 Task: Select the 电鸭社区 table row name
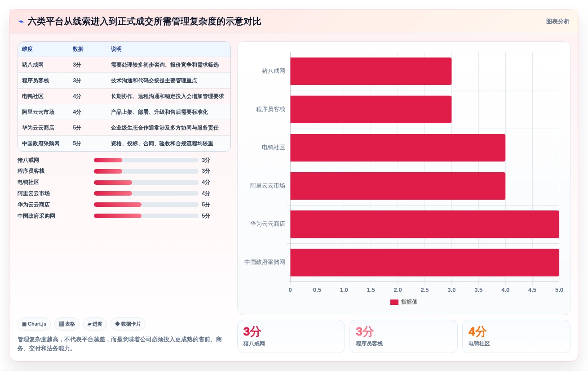click(x=33, y=96)
